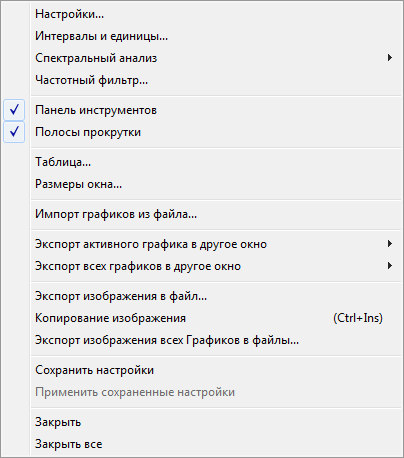Toggle the Полосы прокрутки checkmark
The image size is (404, 458).
pyautogui.click(x=14, y=132)
